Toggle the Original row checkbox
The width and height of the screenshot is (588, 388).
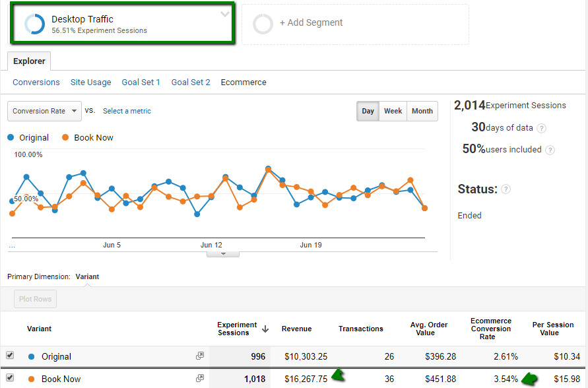pos(10,355)
